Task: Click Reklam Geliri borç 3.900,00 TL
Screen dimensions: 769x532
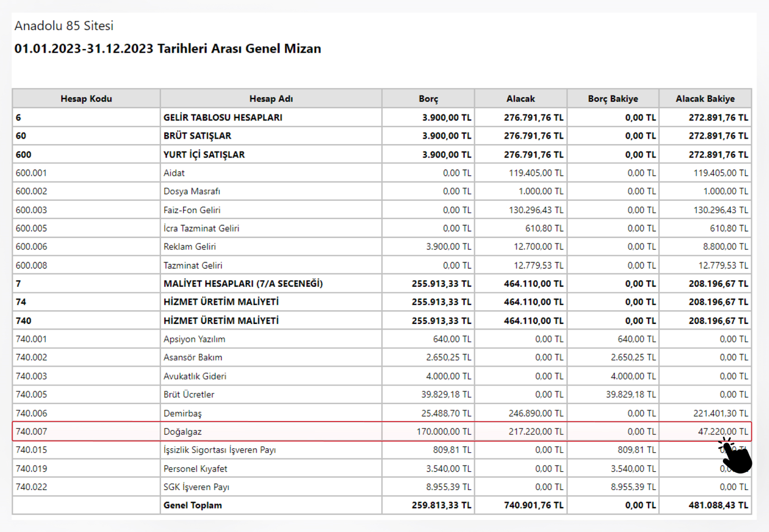Action: click(448, 247)
